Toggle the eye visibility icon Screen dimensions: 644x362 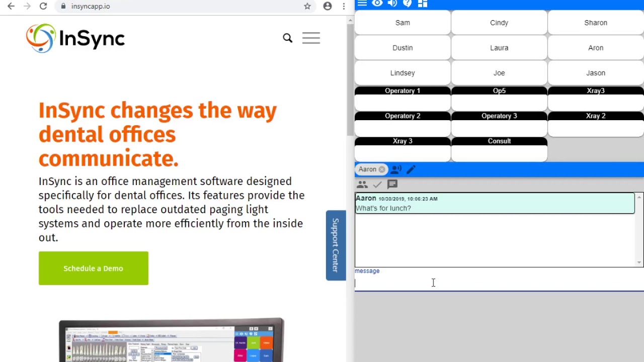(377, 4)
